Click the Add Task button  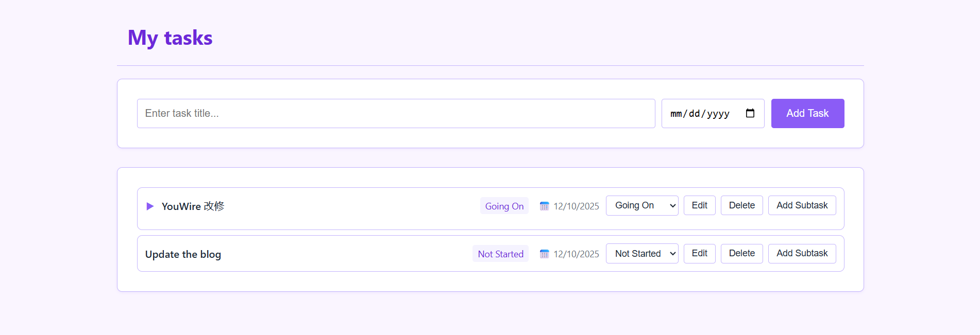tap(807, 113)
